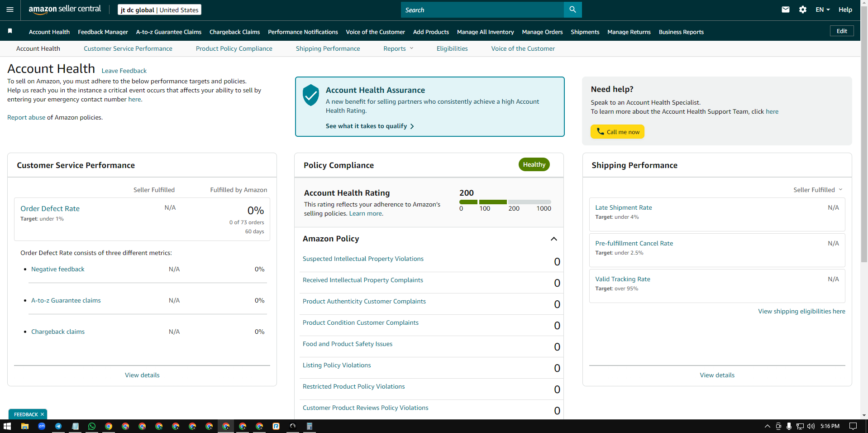
Task: Open the settings gear icon
Action: tap(803, 10)
